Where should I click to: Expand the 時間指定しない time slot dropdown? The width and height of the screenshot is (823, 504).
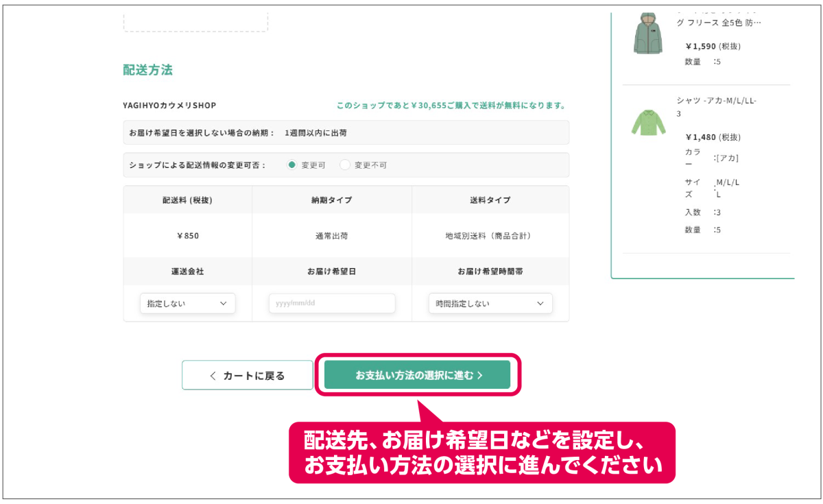490,304
